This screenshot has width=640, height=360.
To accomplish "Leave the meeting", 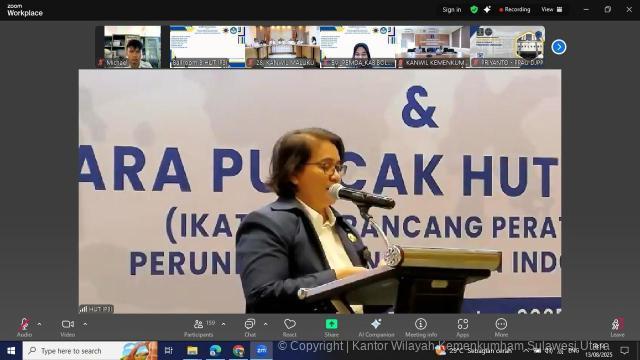I will pyautogui.click(x=617, y=328).
